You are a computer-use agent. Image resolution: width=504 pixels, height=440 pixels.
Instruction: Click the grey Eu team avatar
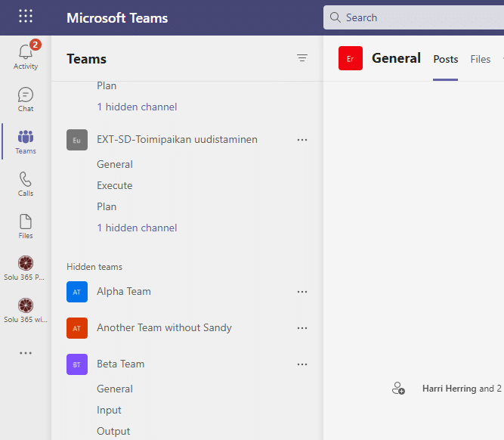[77, 140]
